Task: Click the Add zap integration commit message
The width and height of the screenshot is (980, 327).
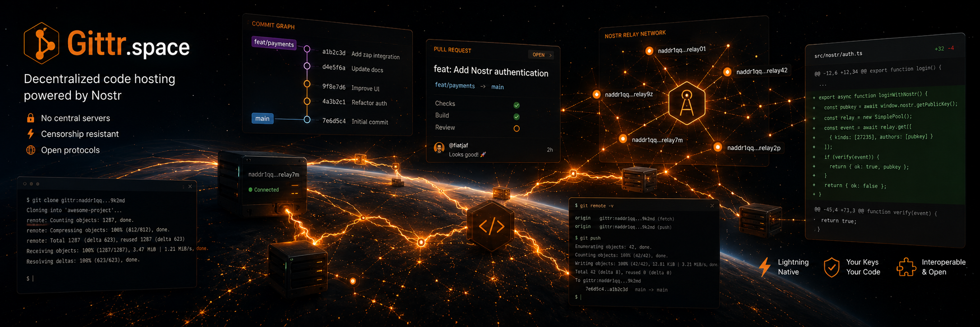Action: [x=375, y=55]
